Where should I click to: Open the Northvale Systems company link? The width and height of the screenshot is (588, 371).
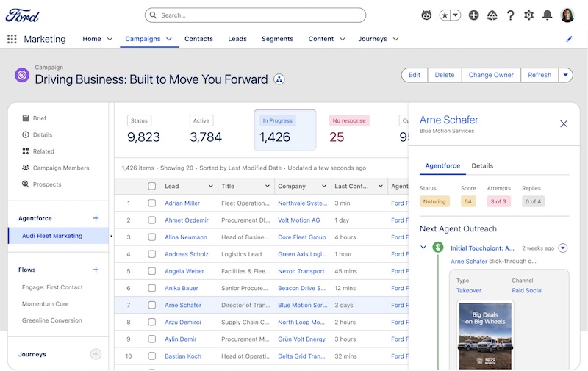click(302, 203)
